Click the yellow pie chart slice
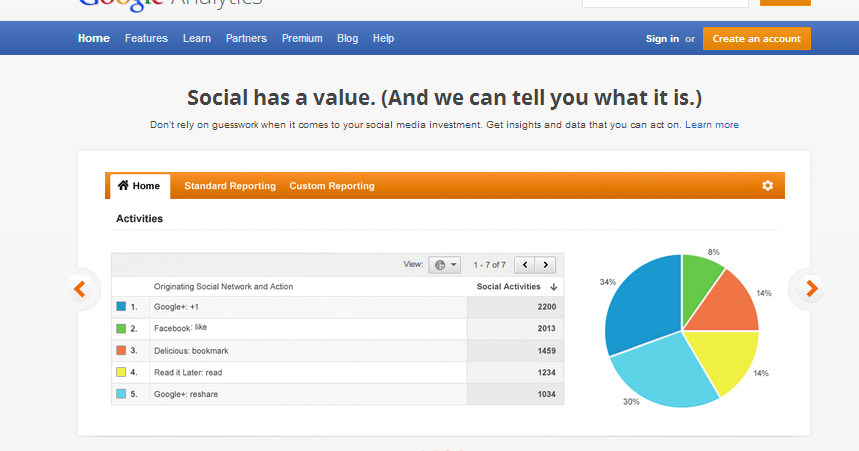The width and height of the screenshot is (859, 451). pos(729,358)
